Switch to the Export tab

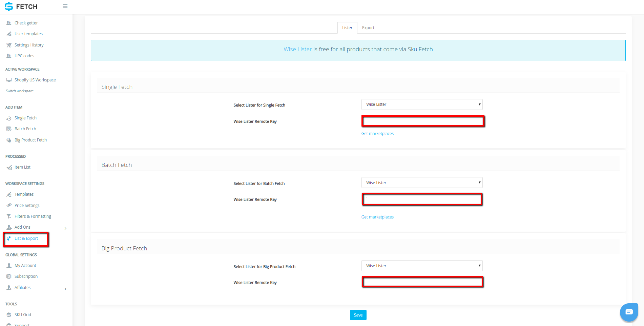click(x=368, y=28)
